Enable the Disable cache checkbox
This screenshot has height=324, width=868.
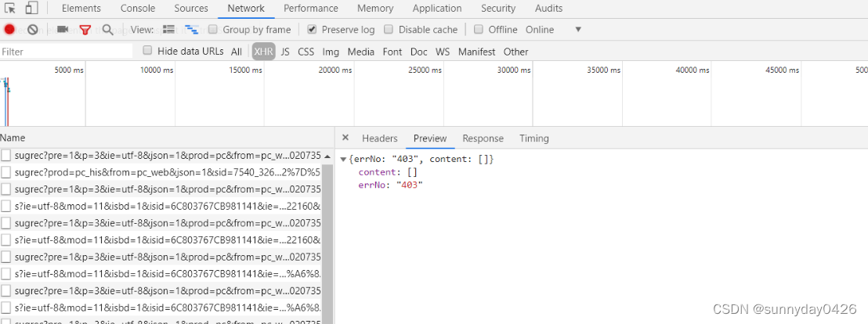(x=389, y=29)
